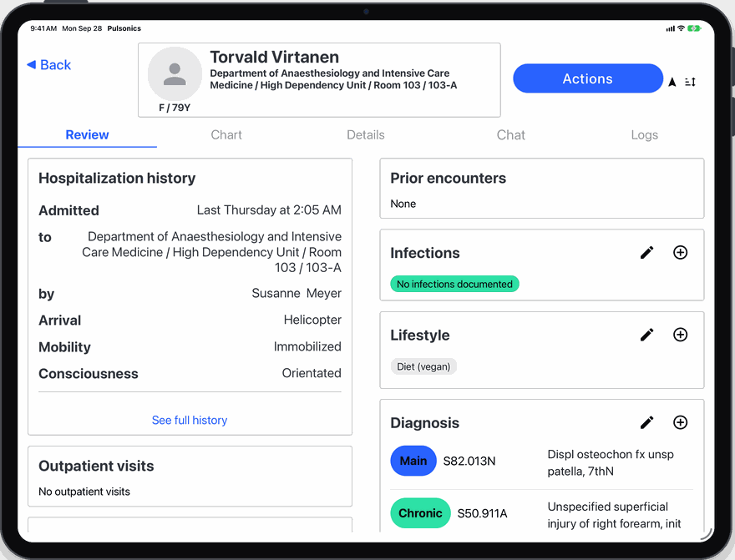
Task: Click the navigation arrow icon beside Actions
Action: click(672, 82)
